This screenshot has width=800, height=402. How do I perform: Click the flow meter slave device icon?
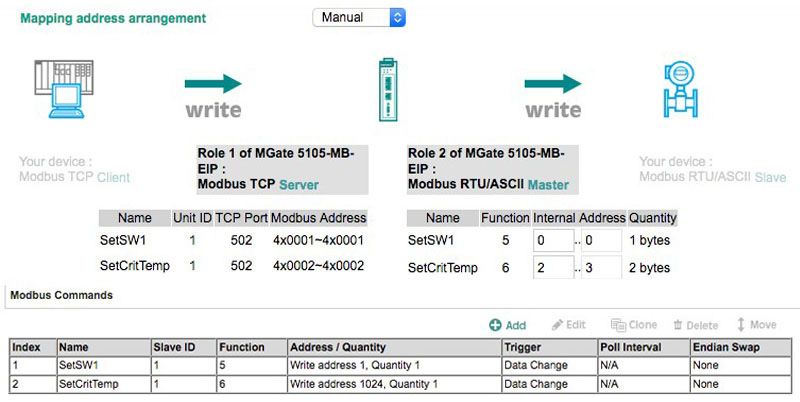pyautogui.click(x=680, y=89)
